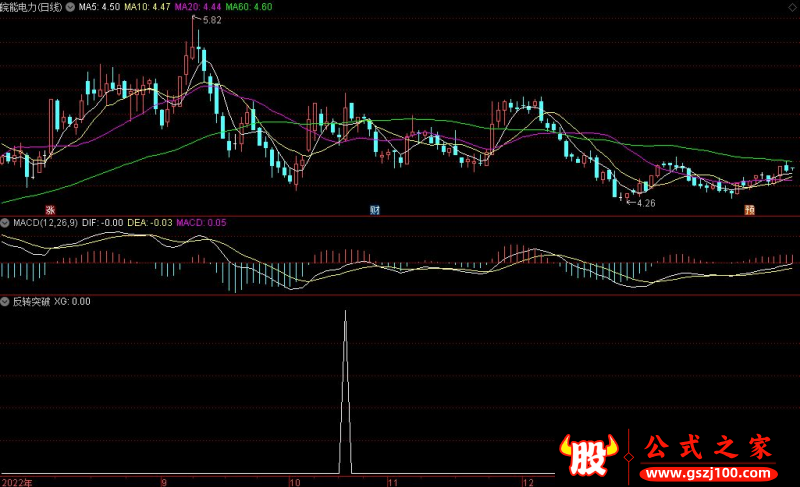Viewport: 800px width, 487px height.
Task: Expand the 反转突破 indicator dropdown
Action: 5,302
